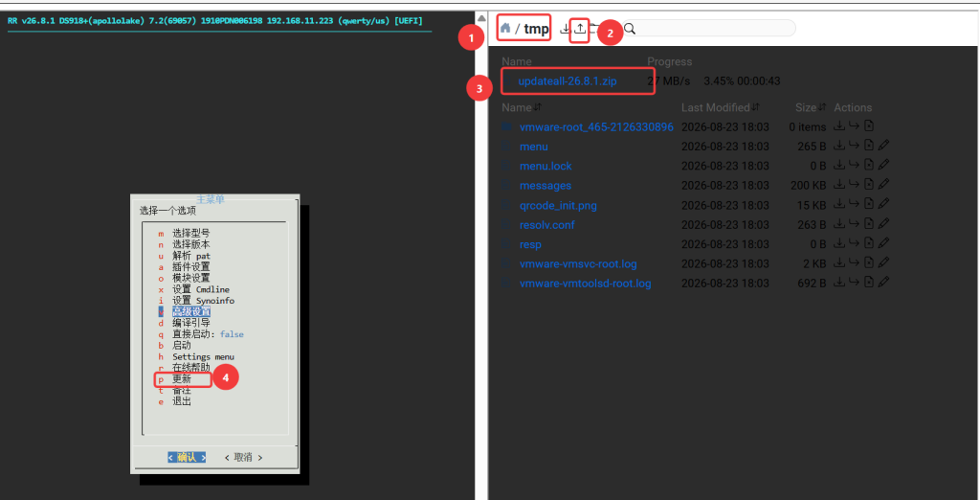Download the vmware-root_465-2126330896 folder
Viewport: 980px width, 500px height.
point(839,126)
